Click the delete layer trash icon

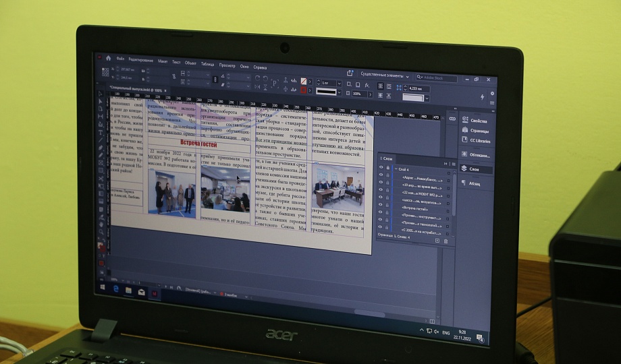pos(446,241)
